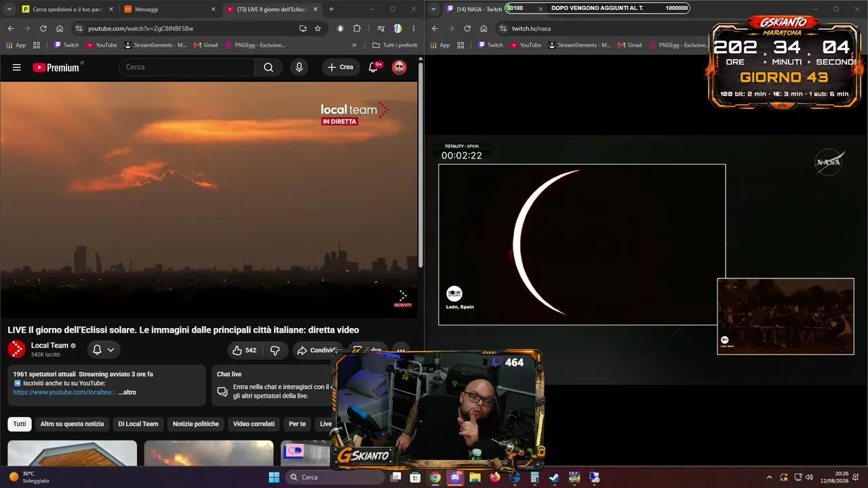The image size is (868, 488).
Task: Open YouTube notifications bell
Action: [x=373, y=67]
